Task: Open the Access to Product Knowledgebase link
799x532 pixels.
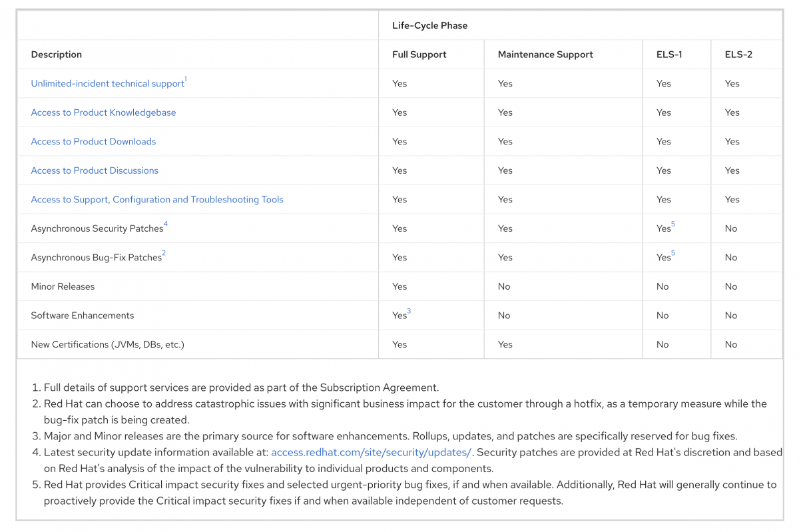Action: [x=103, y=113]
